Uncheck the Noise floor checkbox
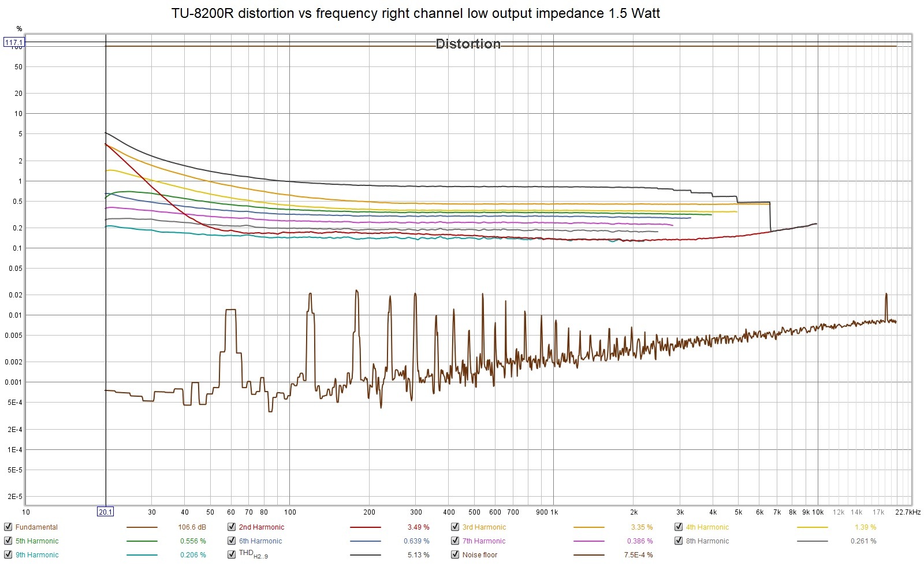The height and width of the screenshot is (566, 924). 455,554
